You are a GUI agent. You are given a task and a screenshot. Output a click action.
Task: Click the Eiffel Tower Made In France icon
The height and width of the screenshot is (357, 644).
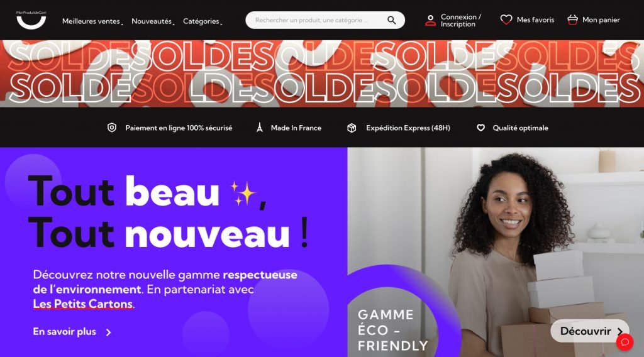click(259, 128)
